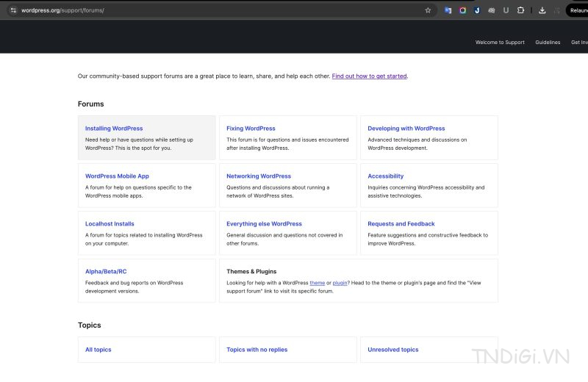Open the Unresolved topics link
Screen dimensions: 588x382
[x=393, y=350]
